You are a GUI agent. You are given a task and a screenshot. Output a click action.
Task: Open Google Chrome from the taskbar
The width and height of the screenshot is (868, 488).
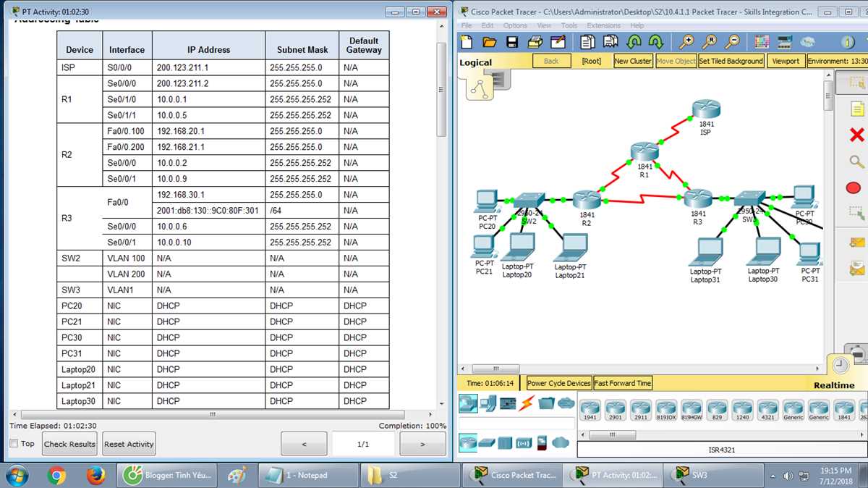tap(56, 475)
